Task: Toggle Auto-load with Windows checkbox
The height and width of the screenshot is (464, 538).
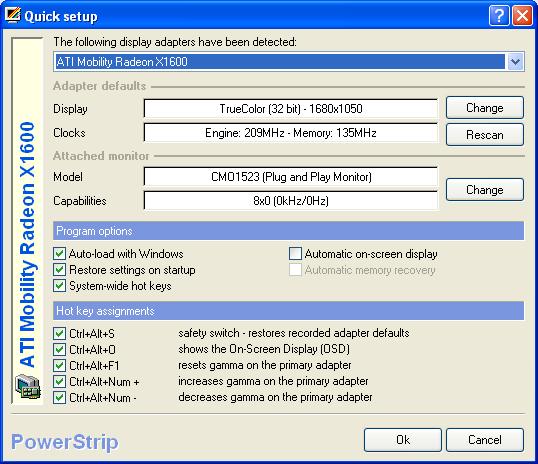Action: (x=59, y=254)
